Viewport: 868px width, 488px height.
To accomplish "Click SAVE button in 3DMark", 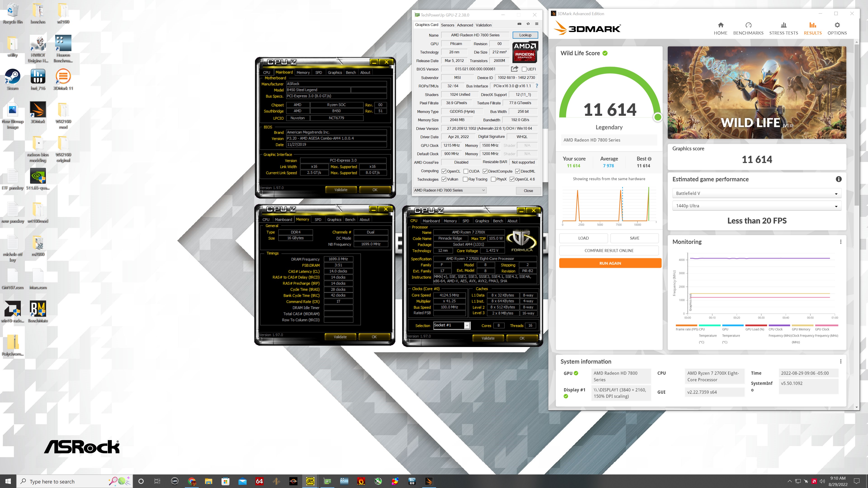I will click(x=634, y=238).
